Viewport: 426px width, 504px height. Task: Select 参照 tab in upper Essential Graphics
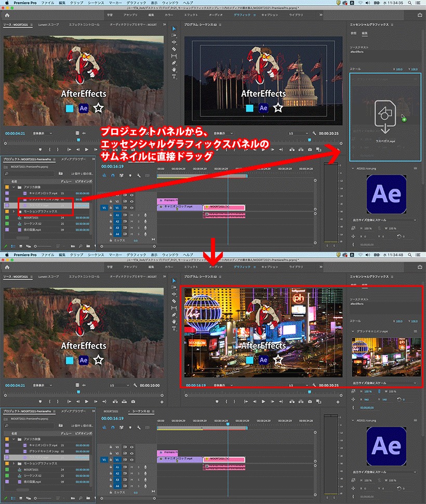click(x=353, y=33)
